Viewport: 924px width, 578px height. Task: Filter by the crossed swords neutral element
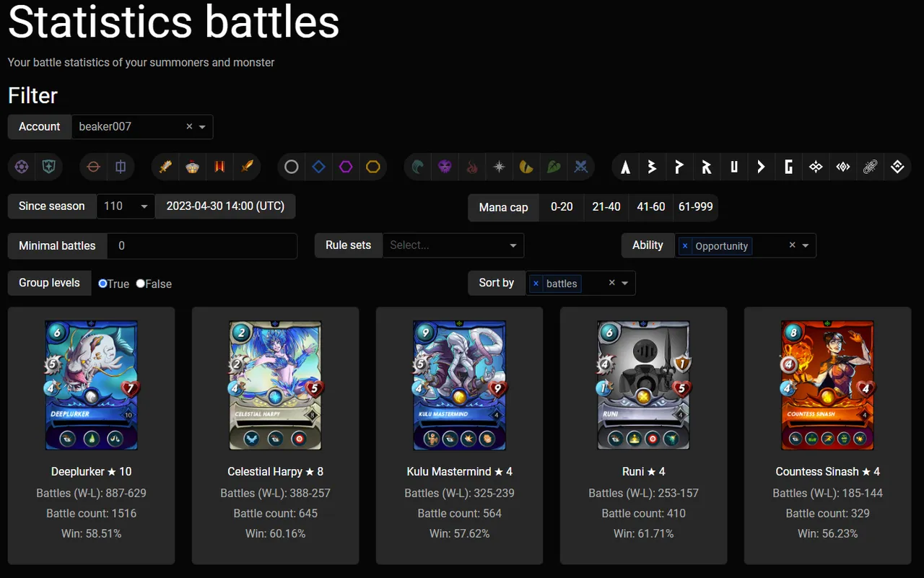pyautogui.click(x=580, y=167)
